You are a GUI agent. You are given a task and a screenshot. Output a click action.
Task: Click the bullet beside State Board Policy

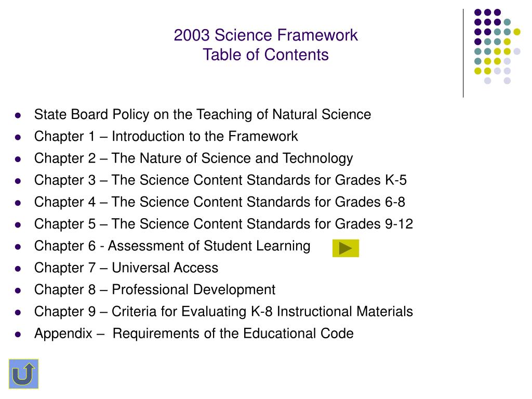(18, 115)
